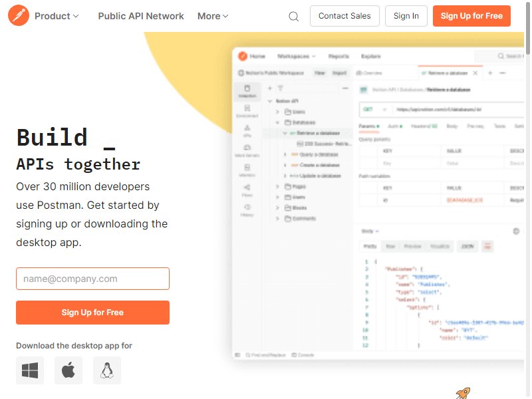
Task: Click the 'Download the desktop app for' label
Action: click(x=74, y=345)
